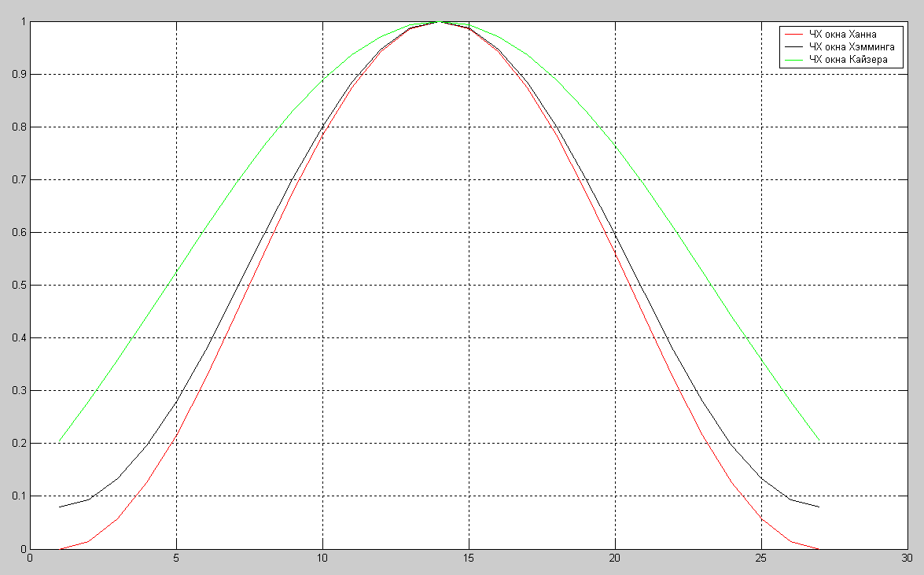
Task: Click the left endpoint of the black Hamming curve
Action: pos(60,507)
